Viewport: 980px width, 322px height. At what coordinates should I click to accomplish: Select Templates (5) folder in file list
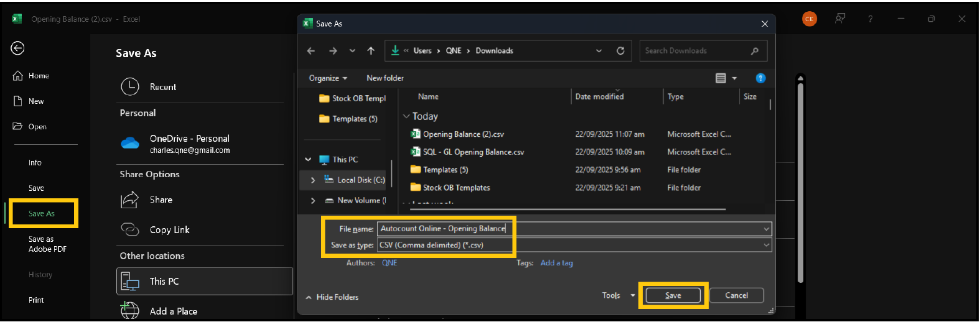click(439, 170)
